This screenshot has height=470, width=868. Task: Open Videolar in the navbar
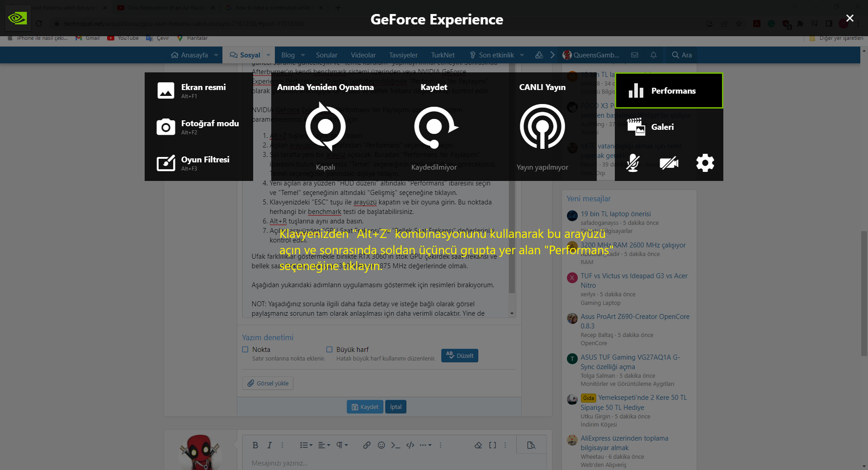(363, 55)
